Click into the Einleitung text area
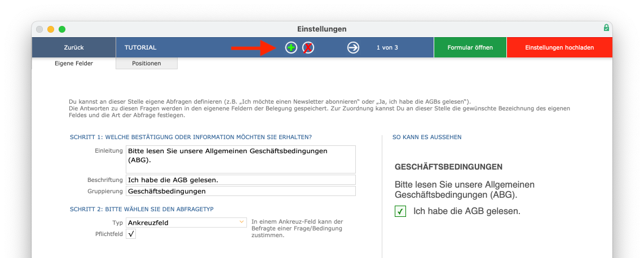 click(x=241, y=159)
